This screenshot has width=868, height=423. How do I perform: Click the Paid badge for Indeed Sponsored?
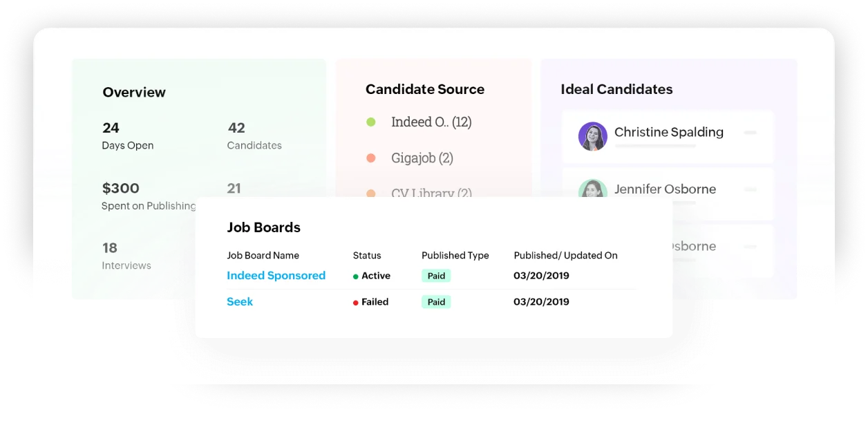point(436,276)
